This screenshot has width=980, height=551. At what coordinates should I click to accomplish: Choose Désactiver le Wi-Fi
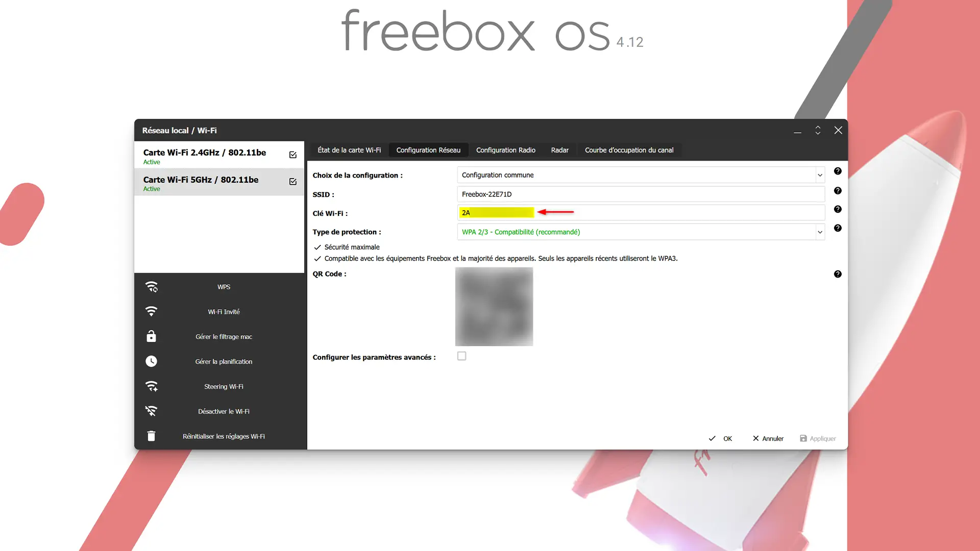224,412
